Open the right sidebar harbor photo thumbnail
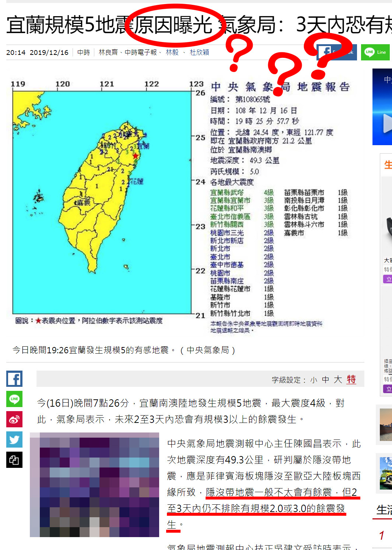 [x=386, y=425]
